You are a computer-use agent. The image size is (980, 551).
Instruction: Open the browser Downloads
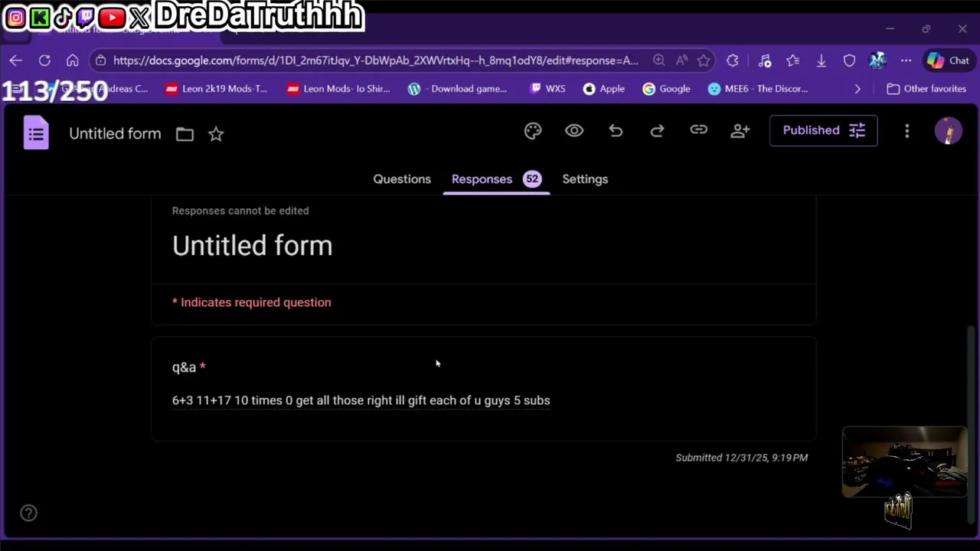(821, 60)
